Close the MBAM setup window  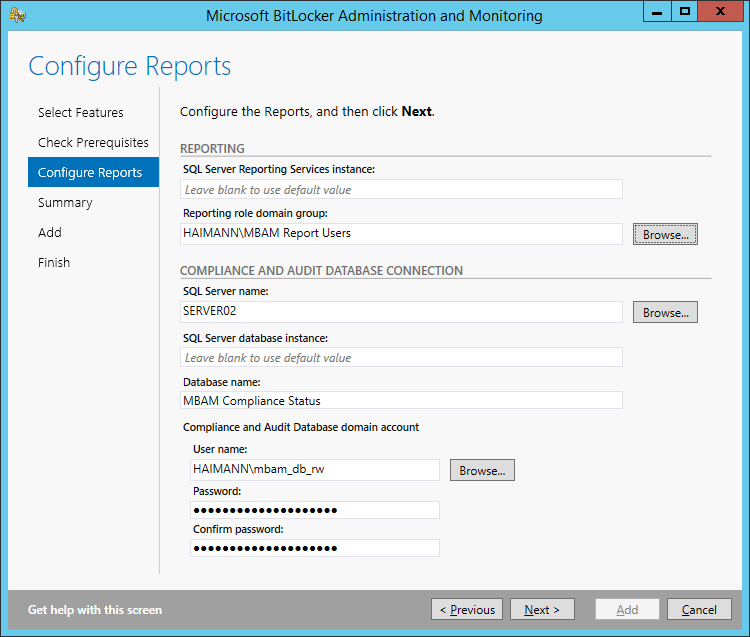(720, 11)
